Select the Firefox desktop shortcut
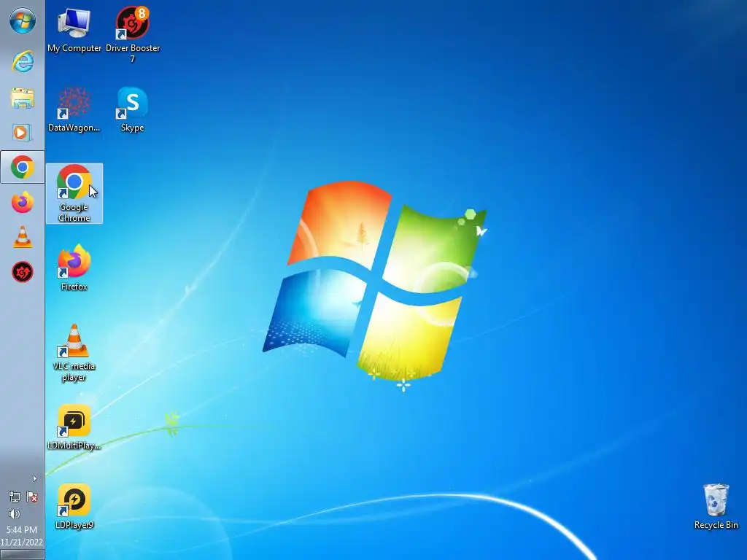This screenshot has width=747, height=560. [x=74, y=268]
